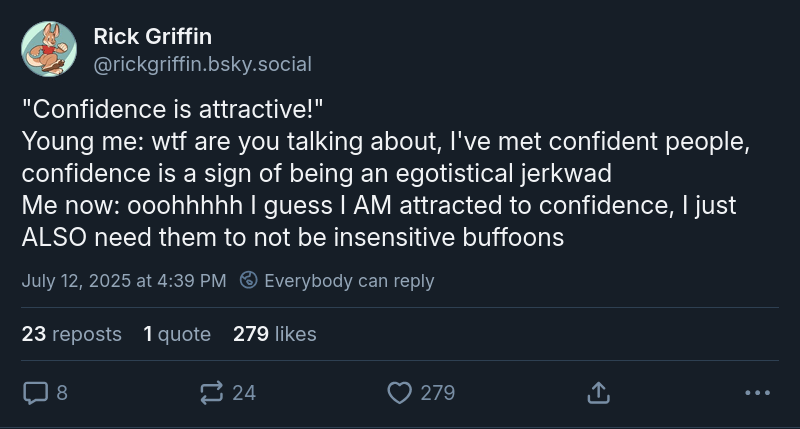
Task: Open Rick Griffin's avatar picture
Action: (49, 49)
